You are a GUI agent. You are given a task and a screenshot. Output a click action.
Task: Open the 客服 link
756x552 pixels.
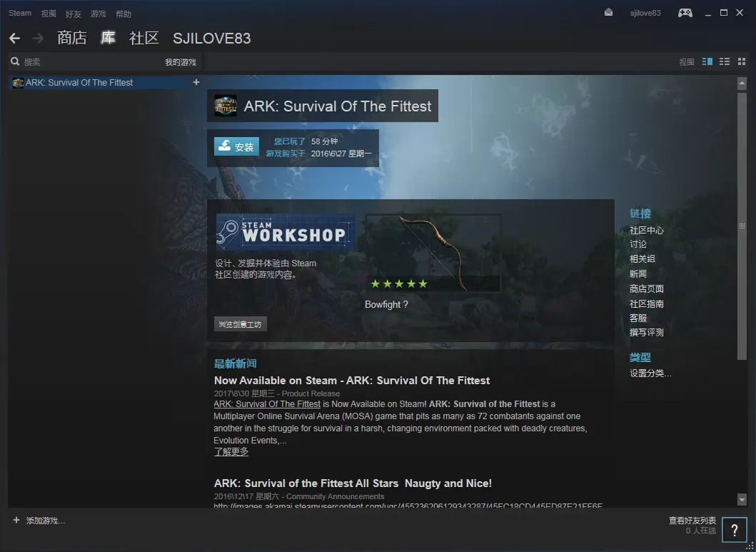coord(638,318)
